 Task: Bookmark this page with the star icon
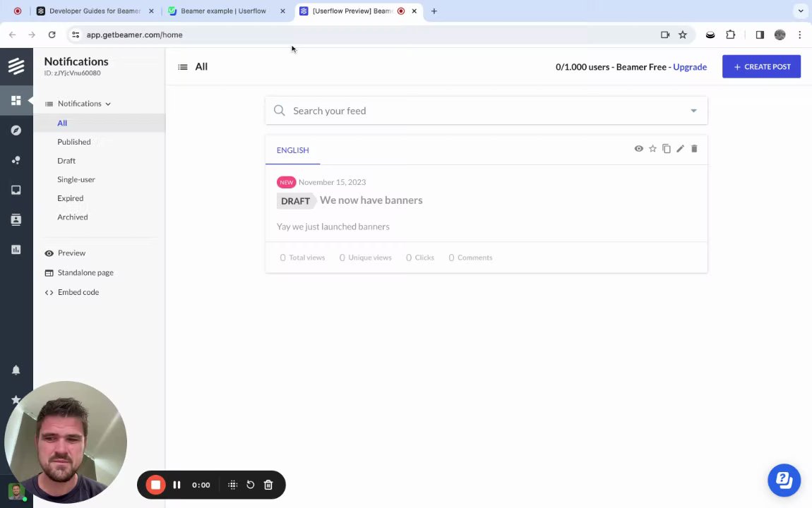coord(683,35)
